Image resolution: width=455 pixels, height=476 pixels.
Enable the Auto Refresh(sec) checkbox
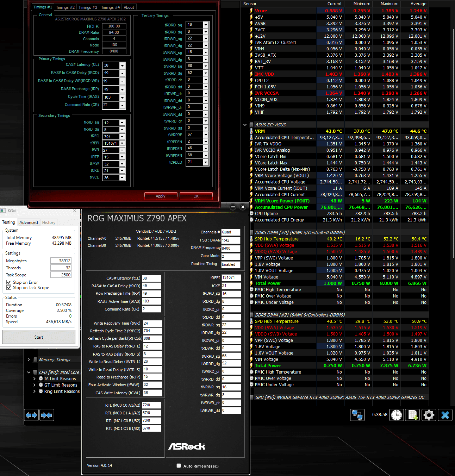pyautogui.click(x=179, y=465)
